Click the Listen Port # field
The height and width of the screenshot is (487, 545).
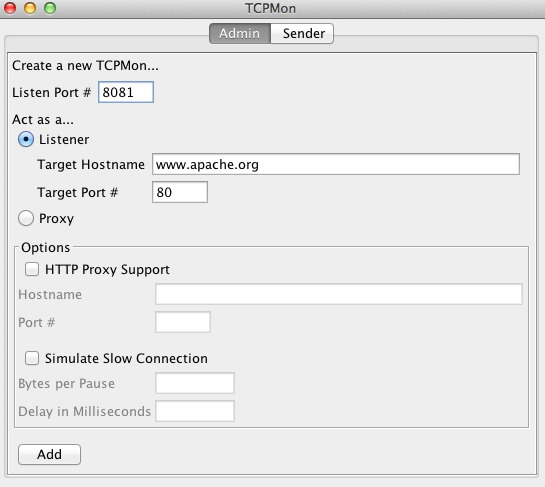(126, 92)
